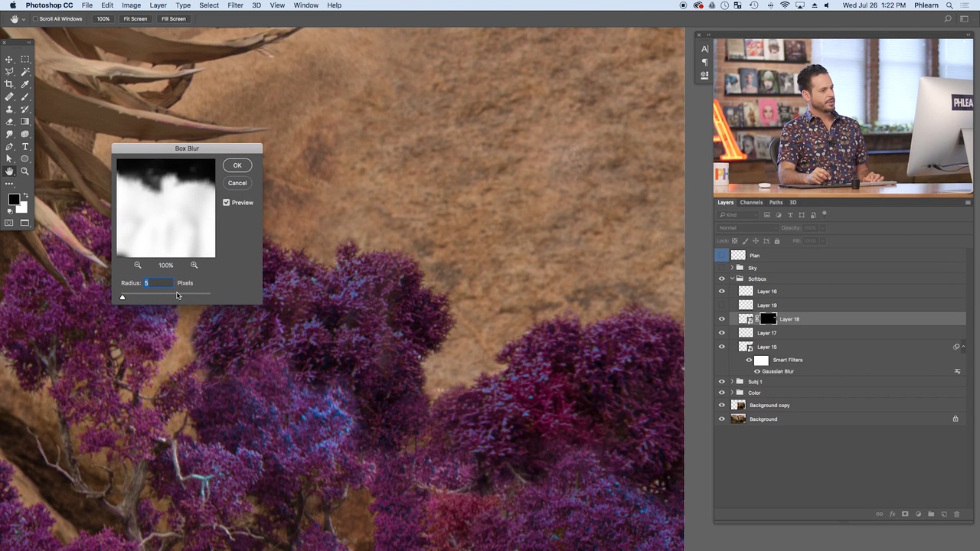Viewport: 980px width, 551px height.
Task: Zoom out the Box Blur preview
Action: (x=138, y=265)
